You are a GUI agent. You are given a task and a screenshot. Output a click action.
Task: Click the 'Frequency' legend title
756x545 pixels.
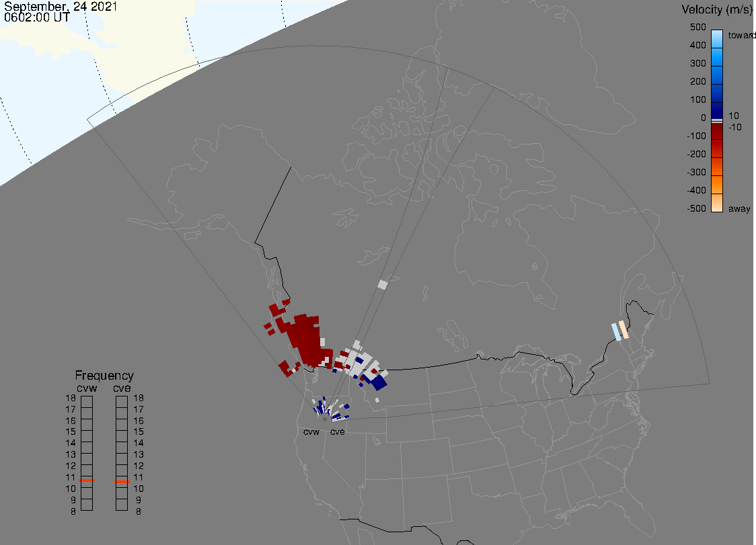pos(104,376)
